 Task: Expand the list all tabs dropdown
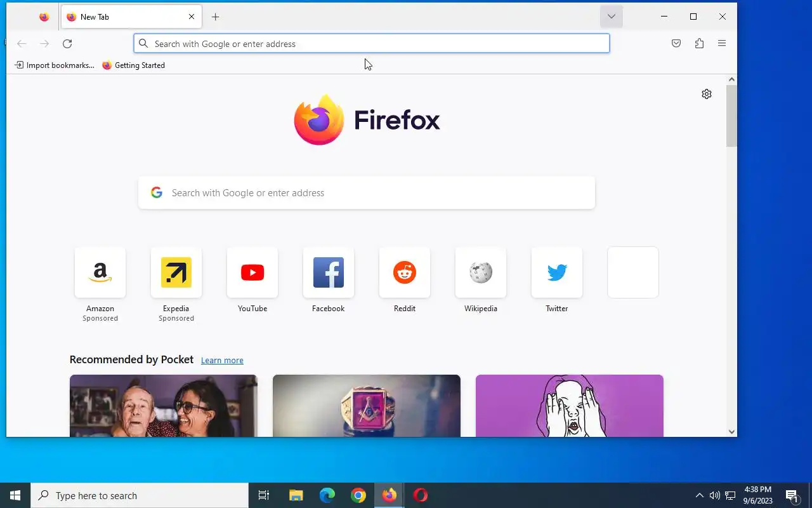[x=612, y=17]
